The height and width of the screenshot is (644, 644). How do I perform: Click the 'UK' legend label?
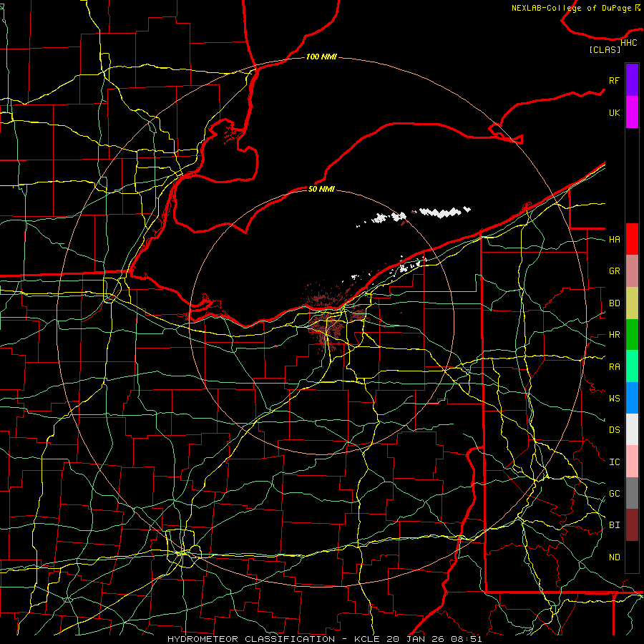tap(614, 112)
